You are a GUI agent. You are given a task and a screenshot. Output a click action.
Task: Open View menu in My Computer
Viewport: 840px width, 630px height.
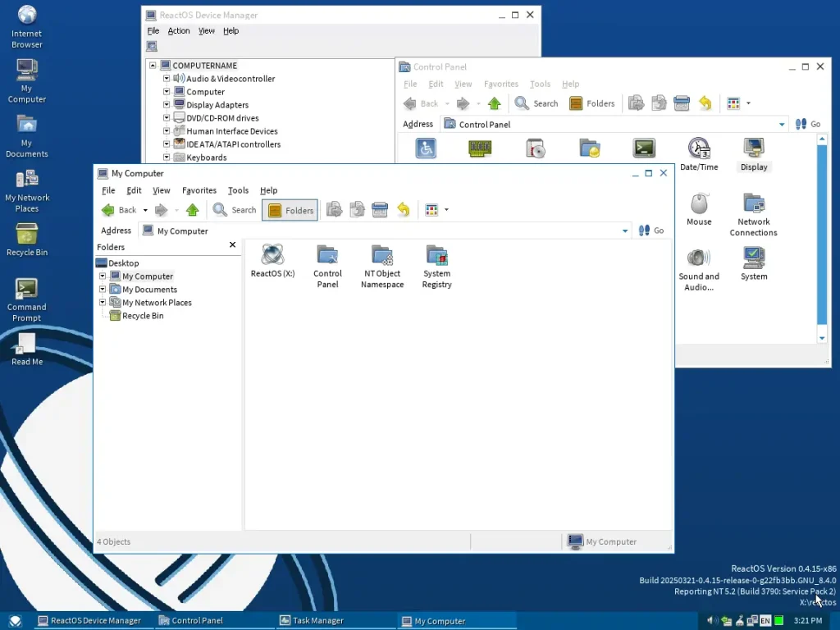tap(162, 190)
